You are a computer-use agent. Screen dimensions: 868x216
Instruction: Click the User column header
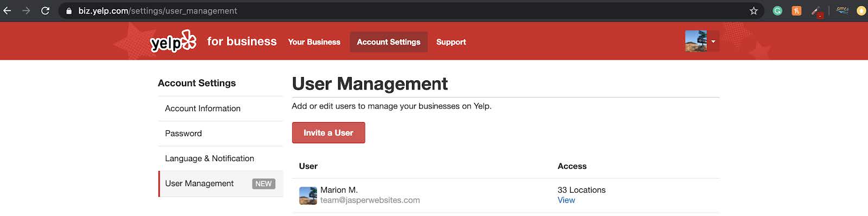(308, 166)
